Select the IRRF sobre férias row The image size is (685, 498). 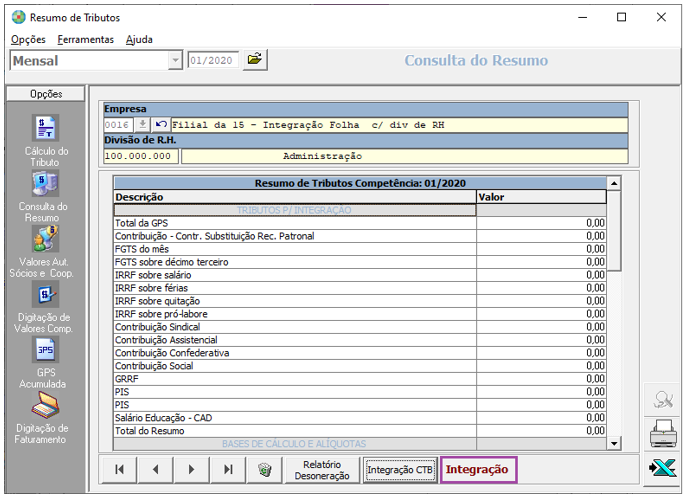[x=360, y=288]
